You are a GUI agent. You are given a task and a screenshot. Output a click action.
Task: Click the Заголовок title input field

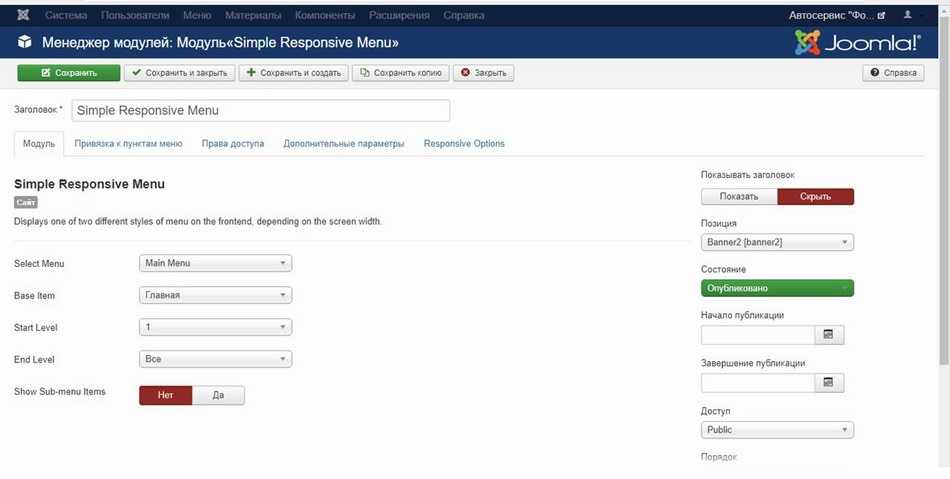coord(260,110)
